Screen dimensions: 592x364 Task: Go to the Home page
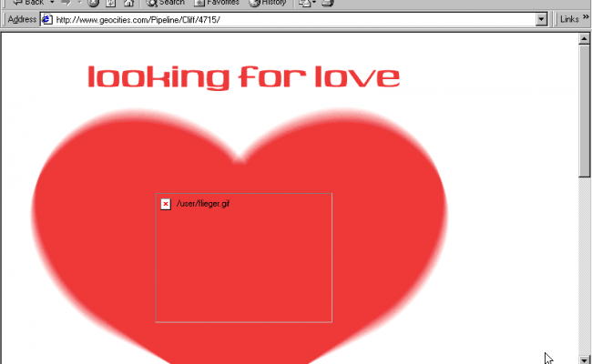coord(127,3)
